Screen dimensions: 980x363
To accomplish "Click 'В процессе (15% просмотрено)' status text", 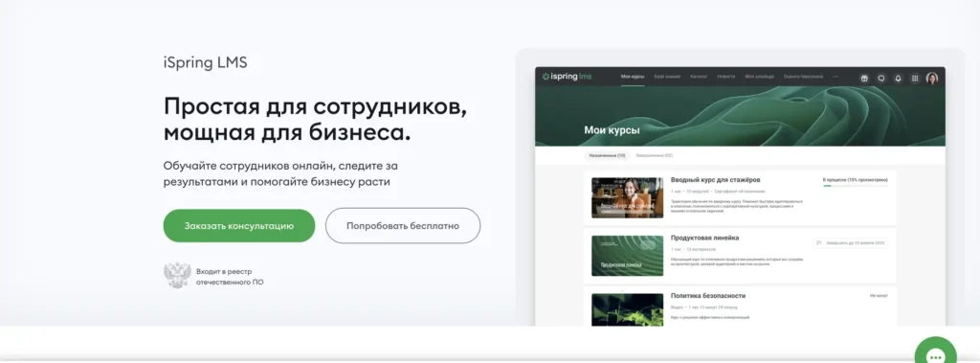I will [x=855, y=180].
